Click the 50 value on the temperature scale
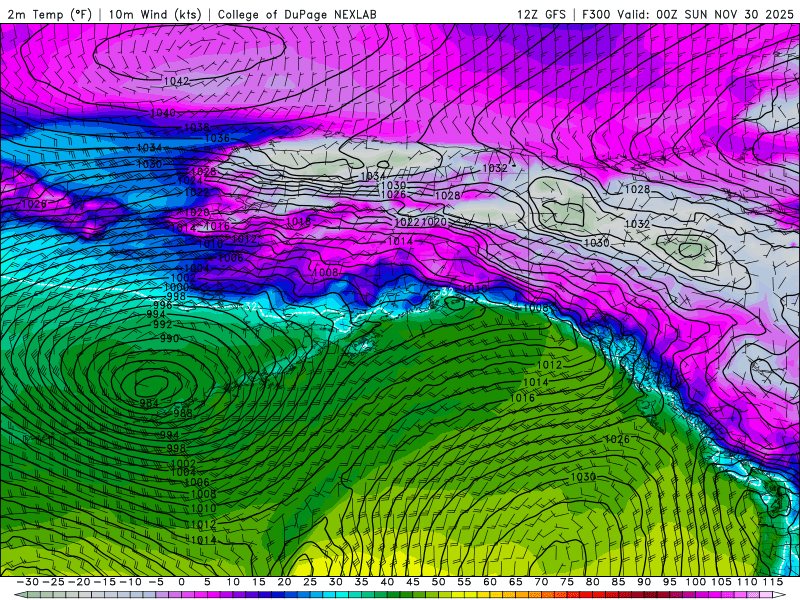This screenshot has height=600, width=800. 438,582
